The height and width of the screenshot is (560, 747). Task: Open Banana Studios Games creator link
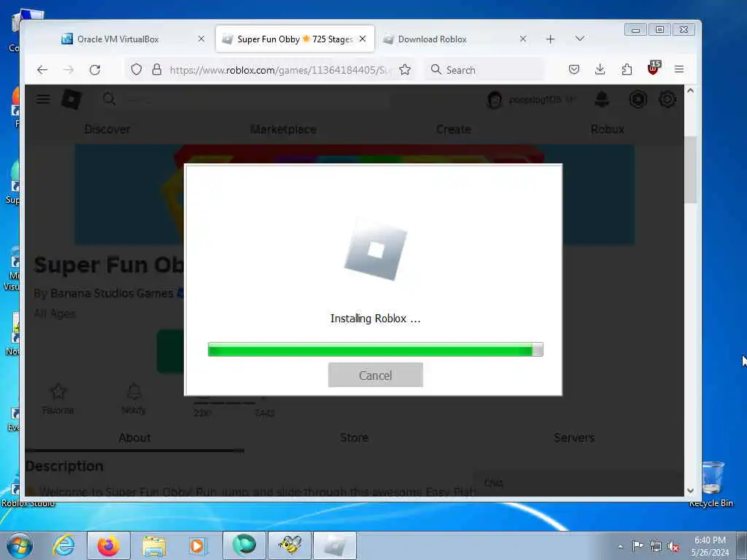112,293
